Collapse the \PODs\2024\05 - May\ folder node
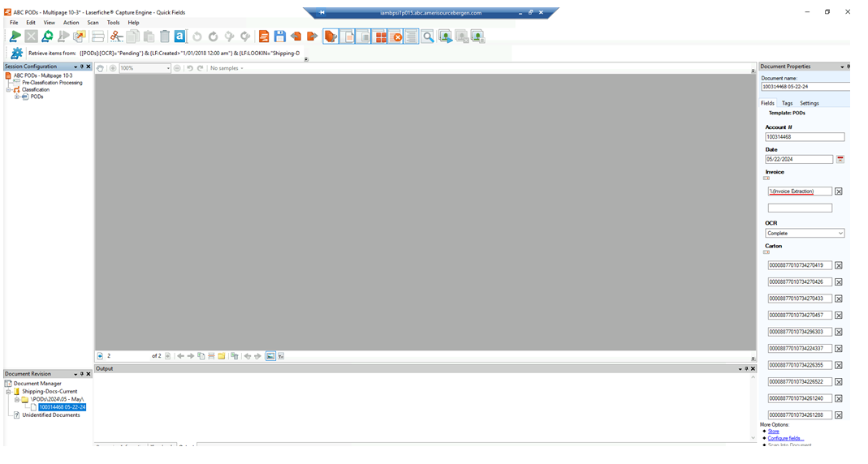This screenshot has height=464, width=868. pos(16,399)
